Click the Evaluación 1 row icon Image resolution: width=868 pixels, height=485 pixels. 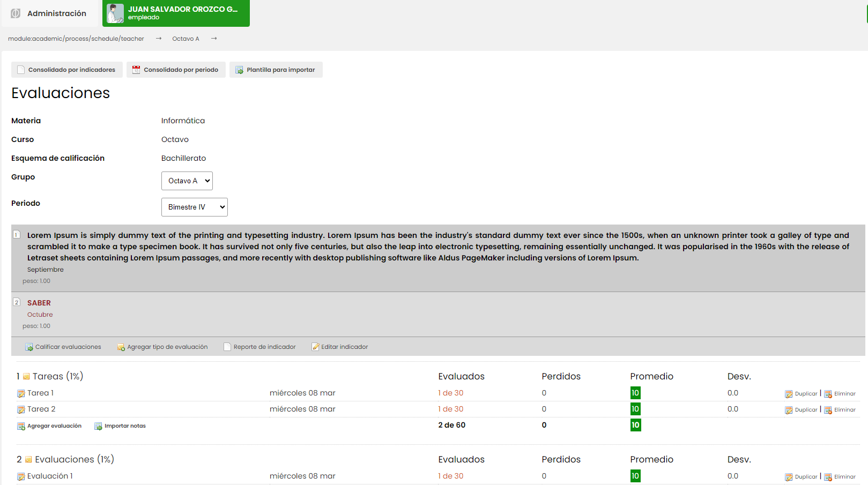21,476
